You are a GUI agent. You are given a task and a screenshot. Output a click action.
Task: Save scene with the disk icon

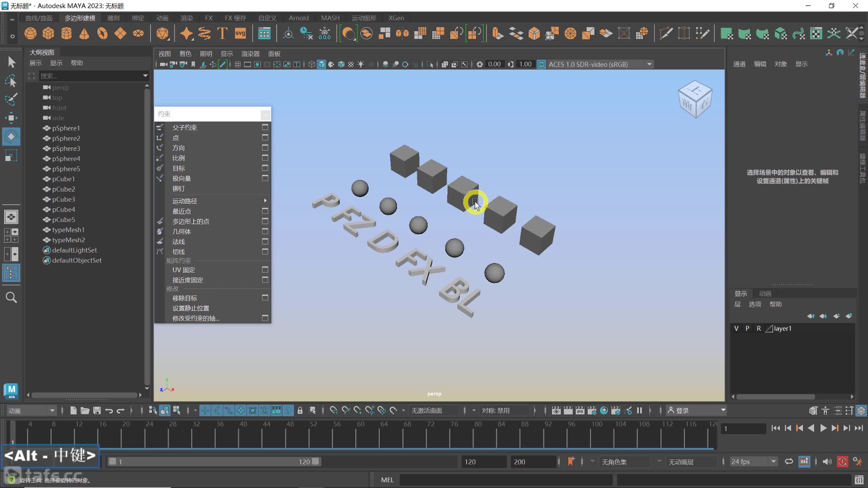(97, 410)
